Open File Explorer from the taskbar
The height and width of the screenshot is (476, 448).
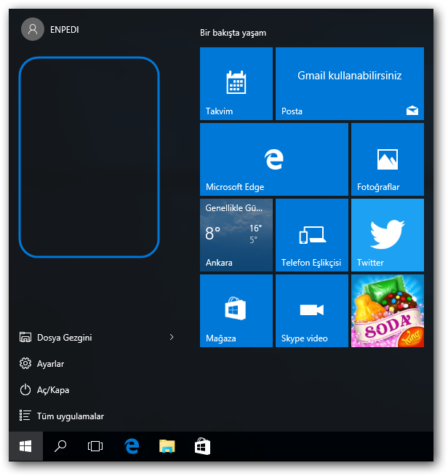click(167, 446)
